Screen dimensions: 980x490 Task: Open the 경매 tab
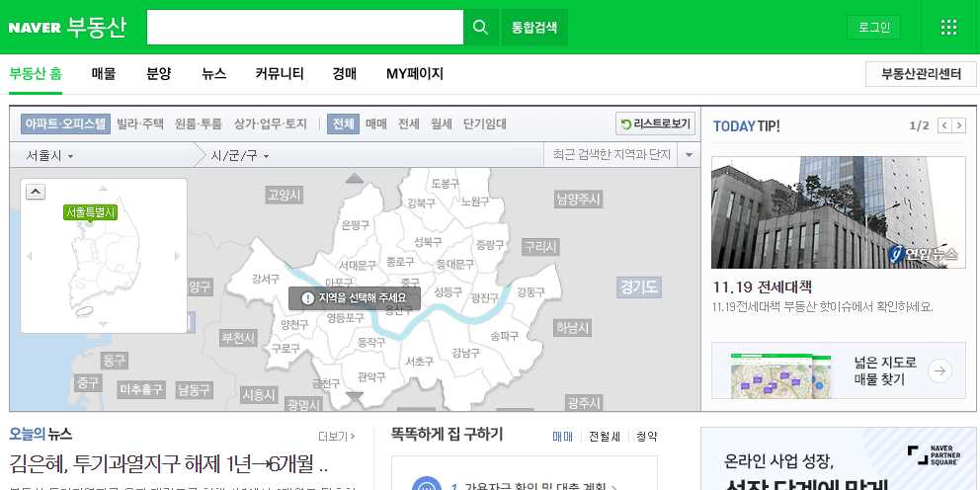click(345, 74)
